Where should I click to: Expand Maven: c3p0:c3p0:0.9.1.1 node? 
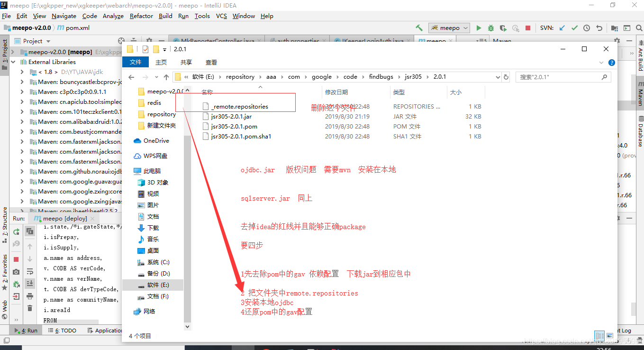click(22, 92)
